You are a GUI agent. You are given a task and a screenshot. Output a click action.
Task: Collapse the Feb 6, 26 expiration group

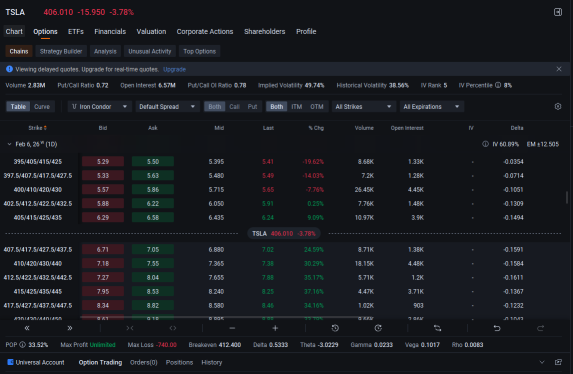pos(10,144)
